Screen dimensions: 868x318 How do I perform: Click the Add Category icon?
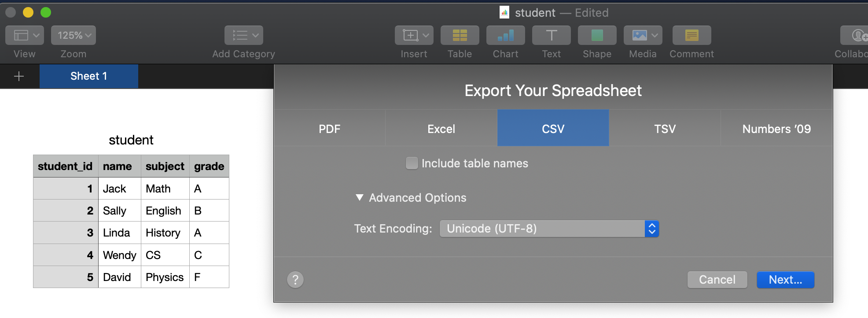coord(243,35)
